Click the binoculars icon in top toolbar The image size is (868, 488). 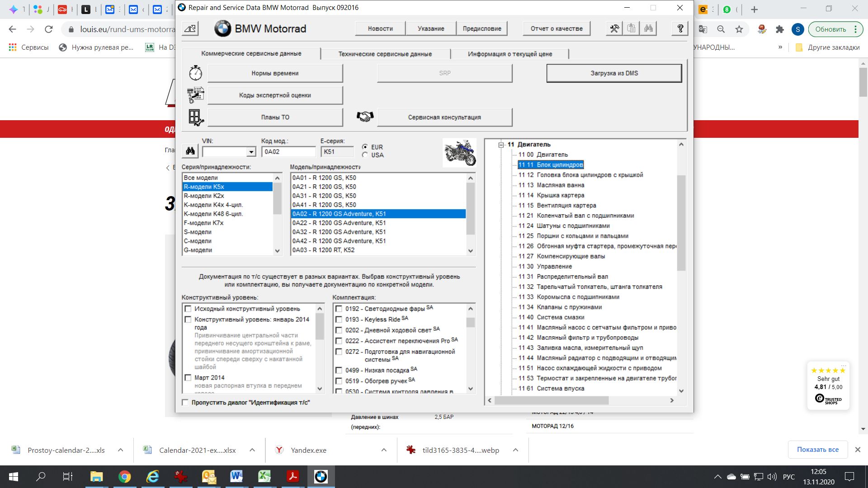[648, 28]
